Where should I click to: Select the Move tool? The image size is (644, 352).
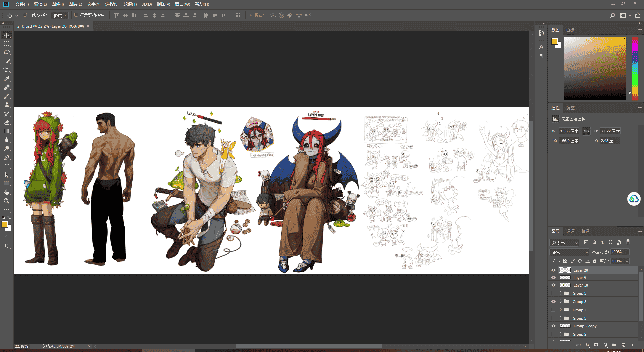click(x=7, y=35)
